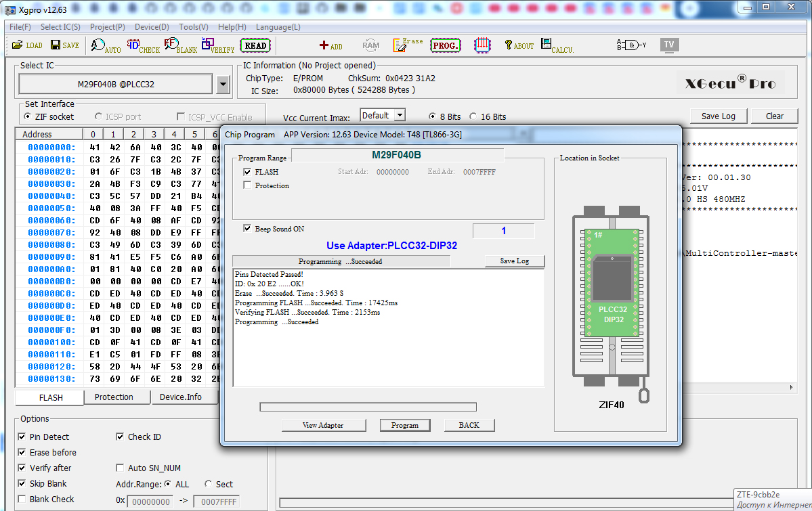Click the M29F040B @PLCC32 chip selector button

pos(116,84)
